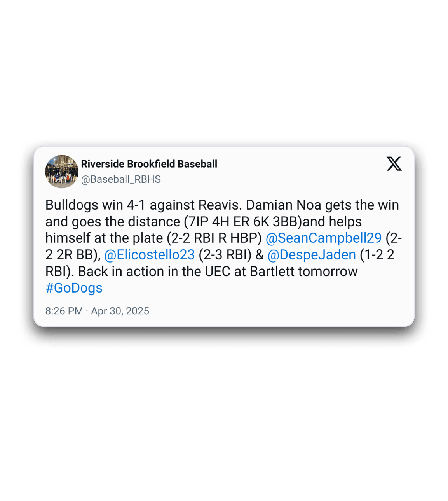This screenshot has width=448, height=501.
Task: Open the Riverside Brookfield Baseball profile picture
Action: [x=62, y=172]
